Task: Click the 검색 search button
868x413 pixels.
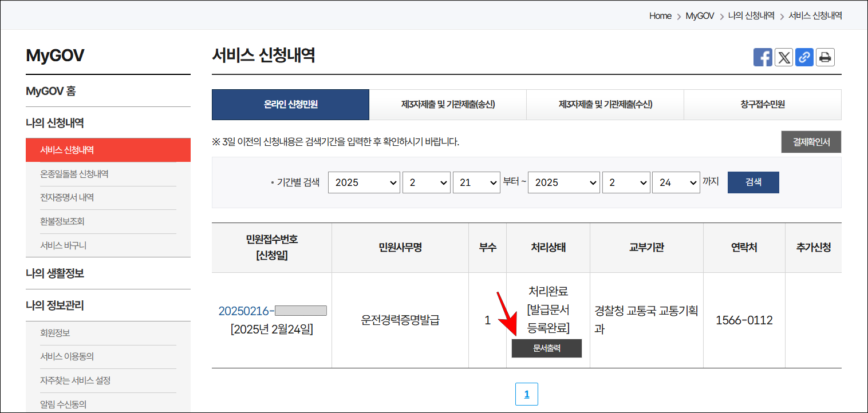Action: (x=753, y=182)
